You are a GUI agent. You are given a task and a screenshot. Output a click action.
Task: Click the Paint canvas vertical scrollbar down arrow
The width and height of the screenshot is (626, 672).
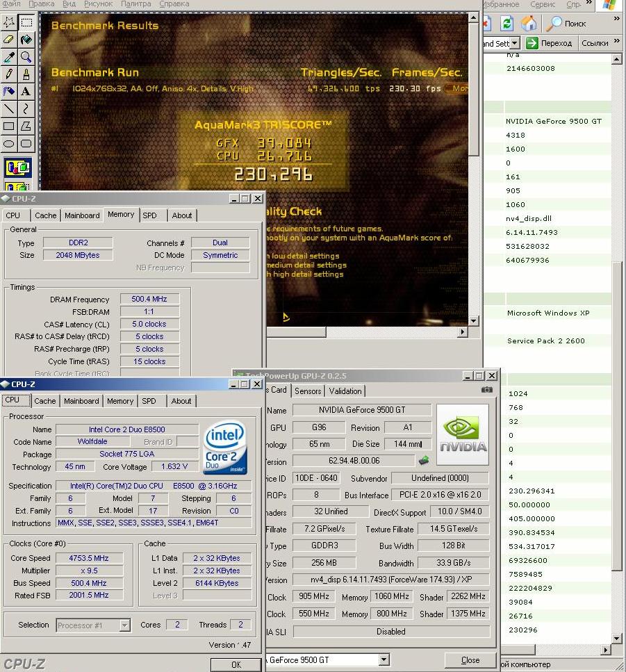[473, 320]
